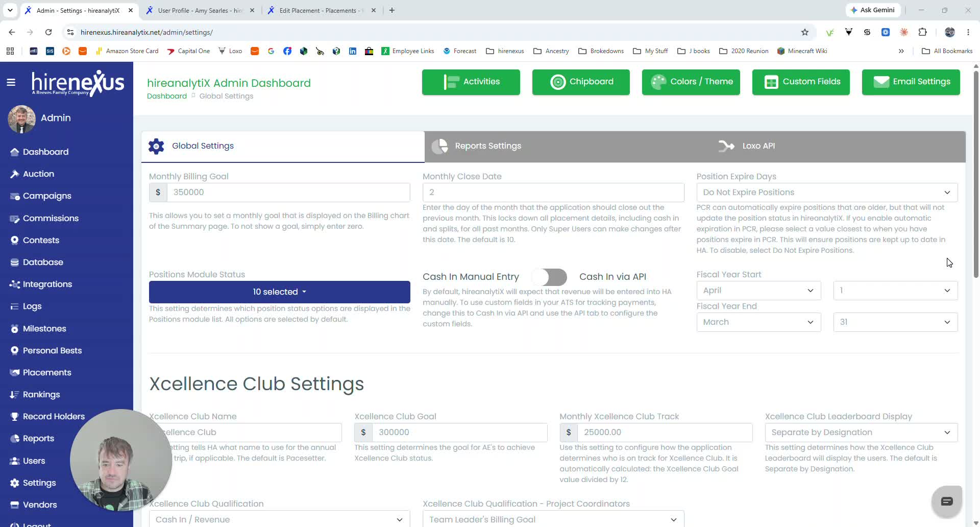The height and width of the screenshot is (527, 980).
Task: Switch to User Profile - Amy Searles browser tab
Action: [x=200, y=10]
